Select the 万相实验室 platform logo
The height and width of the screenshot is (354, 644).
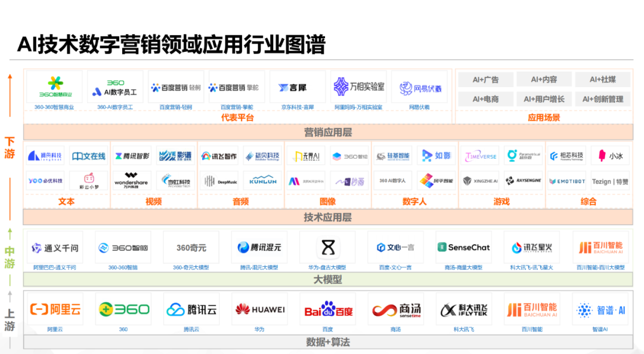(x=358, y=87)
